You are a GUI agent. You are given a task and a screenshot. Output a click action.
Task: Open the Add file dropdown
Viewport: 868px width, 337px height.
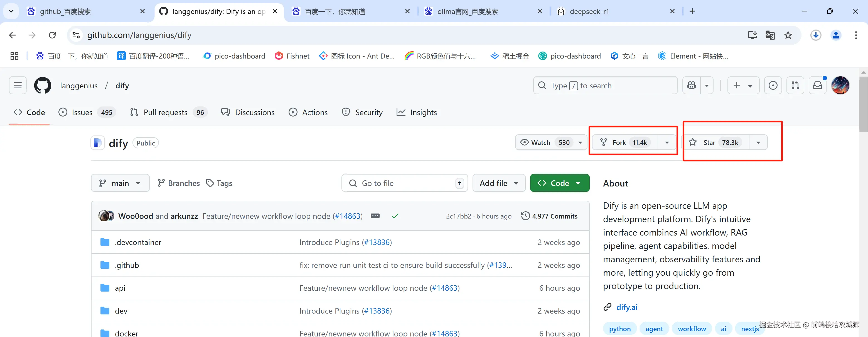(499, 183)
